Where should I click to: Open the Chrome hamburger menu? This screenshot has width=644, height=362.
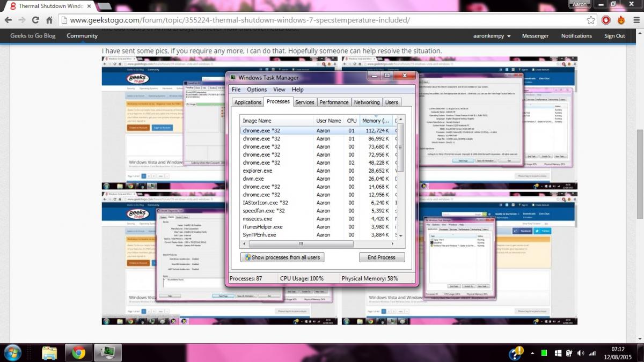click(635, 20)
